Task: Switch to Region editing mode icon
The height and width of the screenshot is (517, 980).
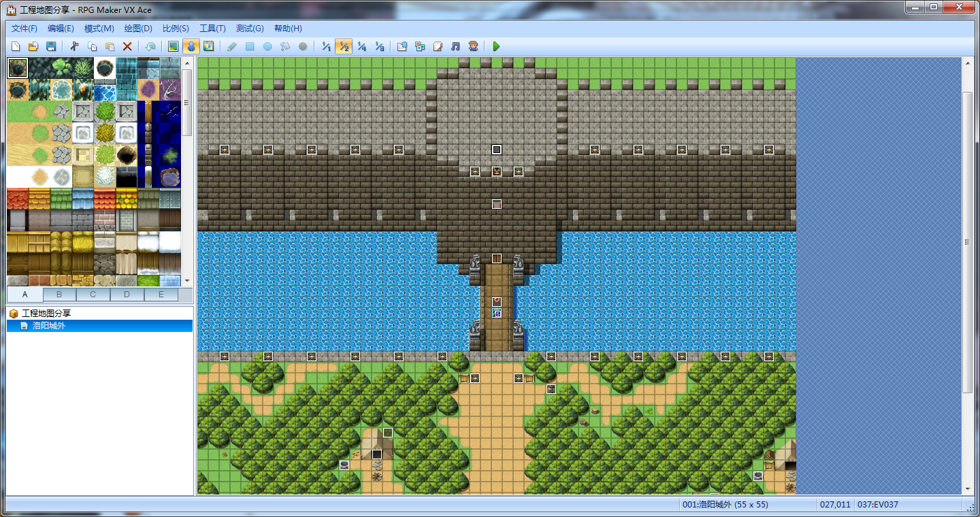Action: click(x=209, y=46)
